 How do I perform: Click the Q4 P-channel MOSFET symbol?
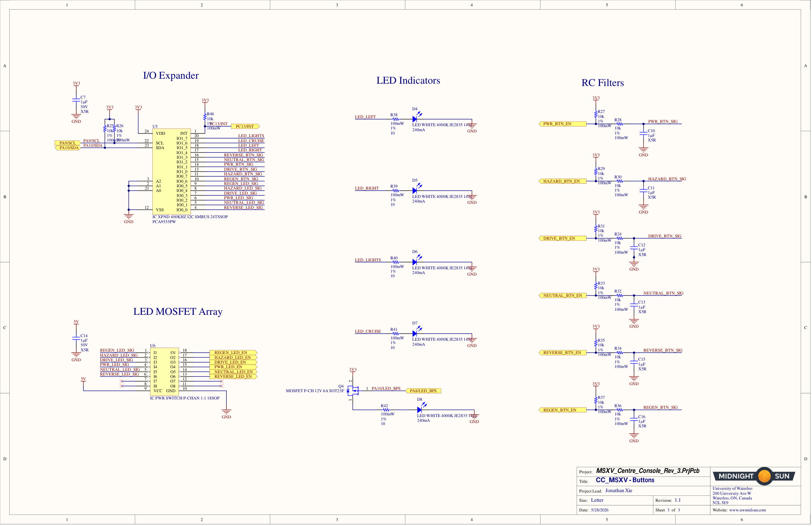coord(354,391)
